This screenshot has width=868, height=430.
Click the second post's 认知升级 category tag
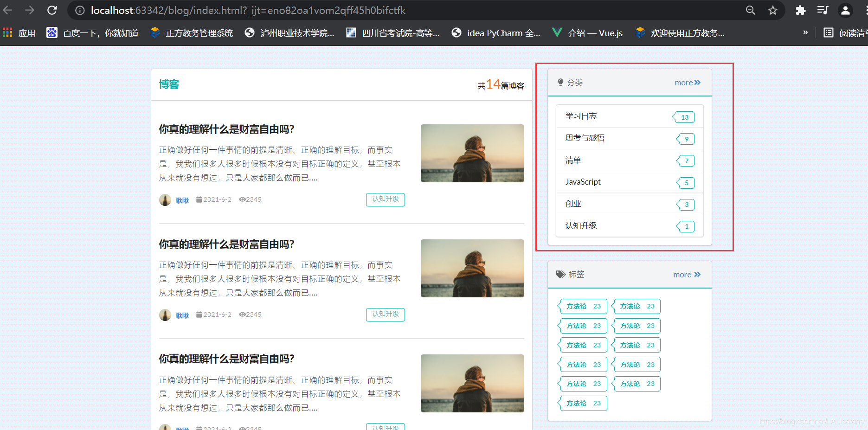pyautogui.click(x=386, y=314)
